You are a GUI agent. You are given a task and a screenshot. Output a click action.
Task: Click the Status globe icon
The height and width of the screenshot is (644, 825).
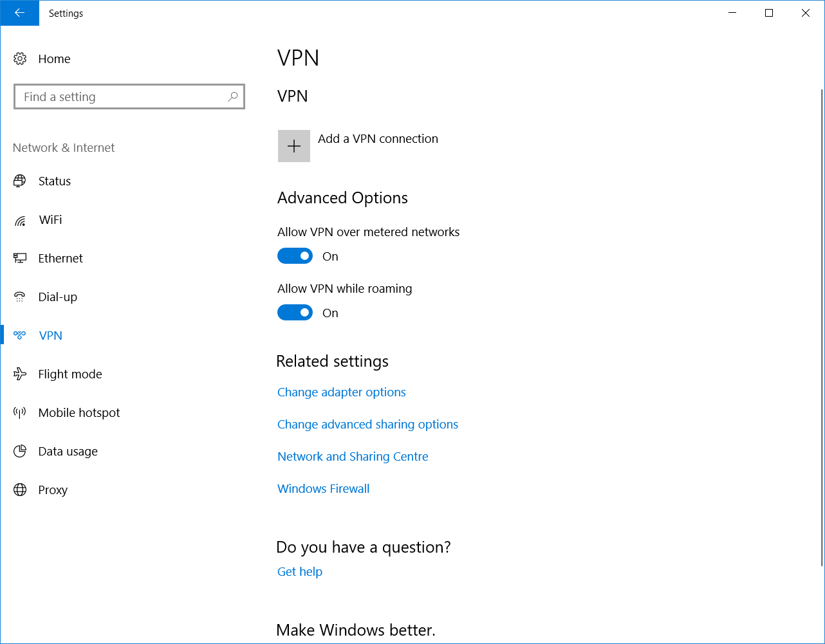tap(20, 181)
